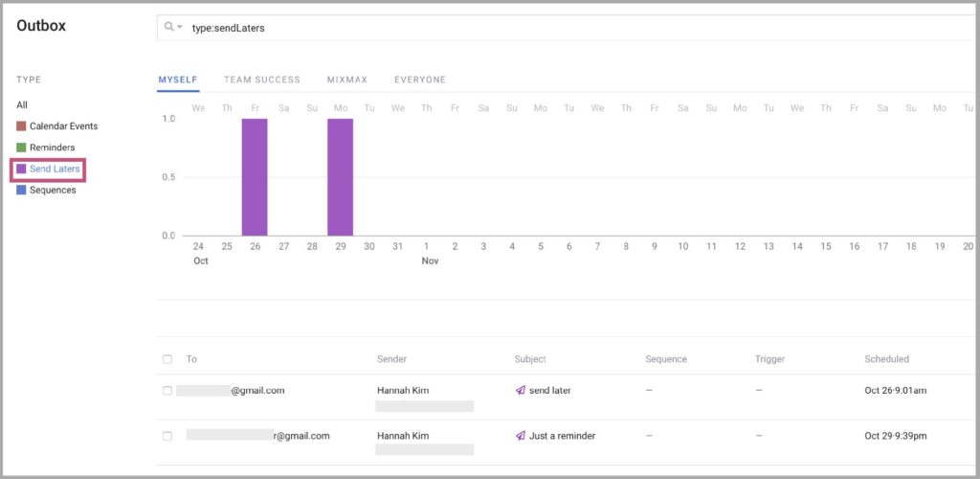Click the green Reminders square icon
Image resolution: width=980 pixels, height=479 pixels.
(x=21, y=148)
